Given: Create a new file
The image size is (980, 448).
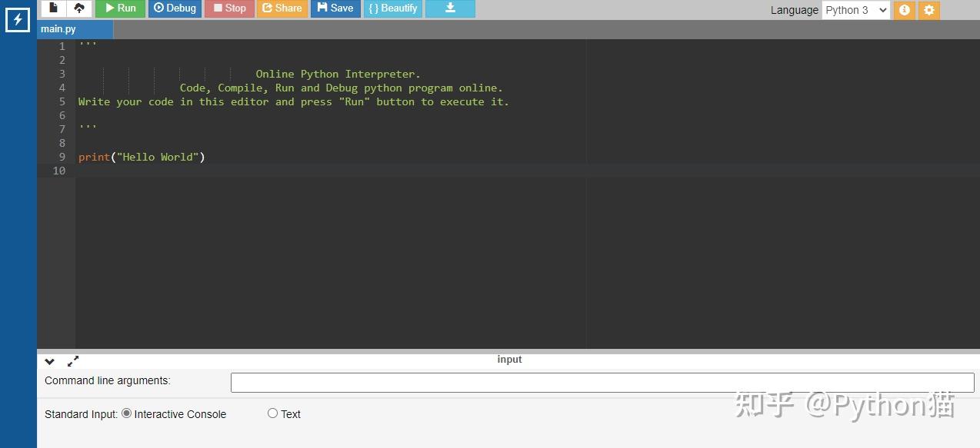Looking at the screenshot, I should click(52, 8).
